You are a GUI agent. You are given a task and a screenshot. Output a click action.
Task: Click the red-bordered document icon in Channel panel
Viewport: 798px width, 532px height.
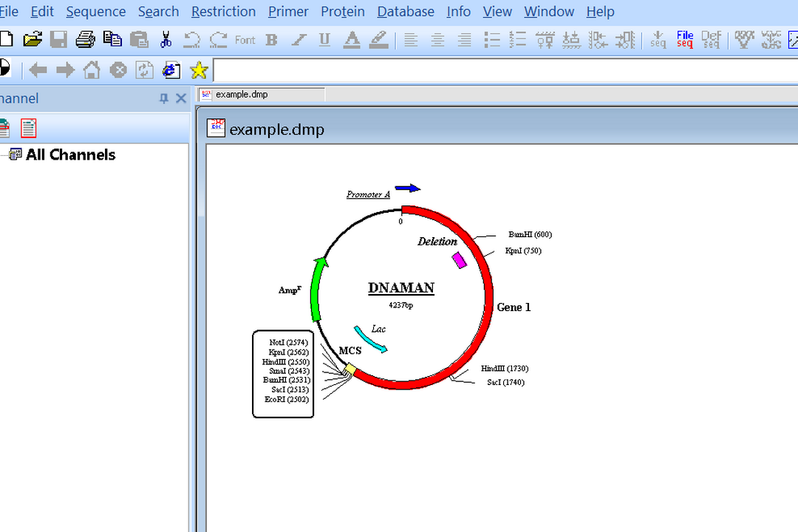tap(28, 129)
